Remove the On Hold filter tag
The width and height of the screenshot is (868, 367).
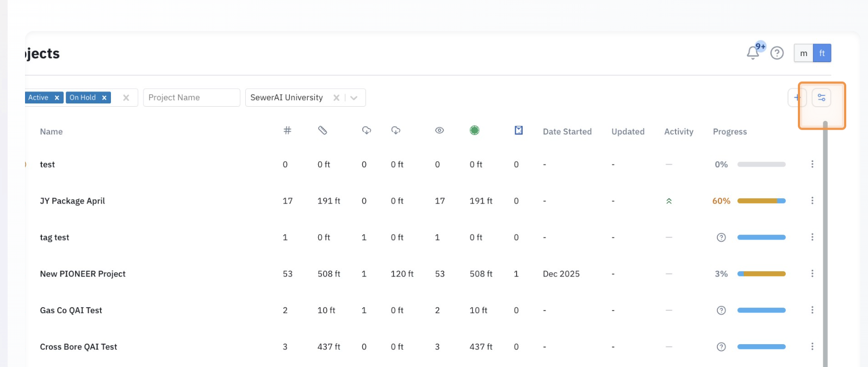click(104, 98)
